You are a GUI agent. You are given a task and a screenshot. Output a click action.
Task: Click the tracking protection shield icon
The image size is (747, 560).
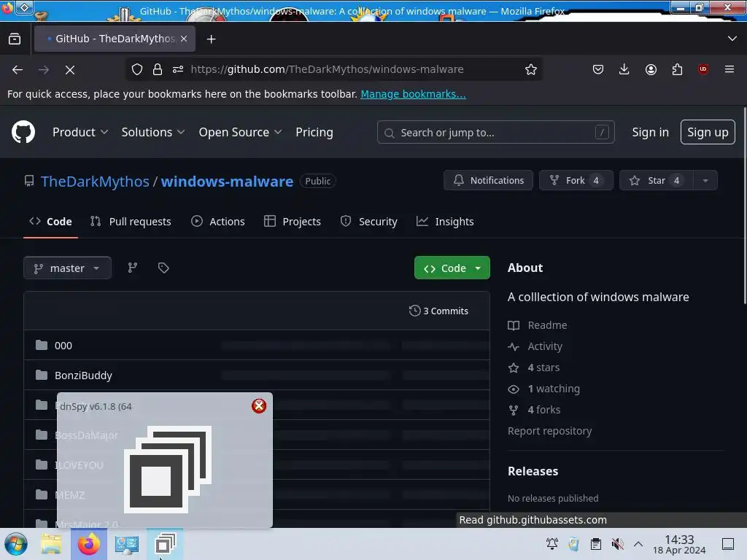137,69
